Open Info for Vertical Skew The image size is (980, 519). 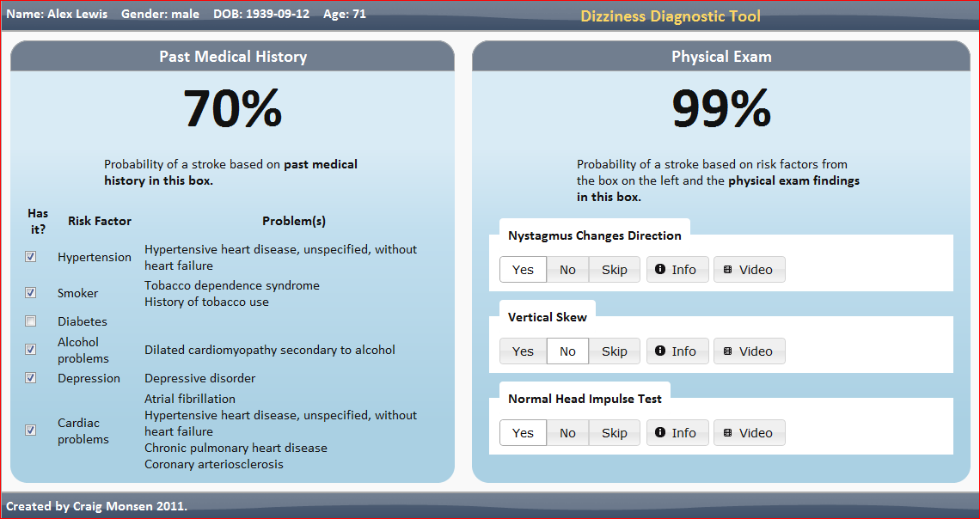click(677, 351)
